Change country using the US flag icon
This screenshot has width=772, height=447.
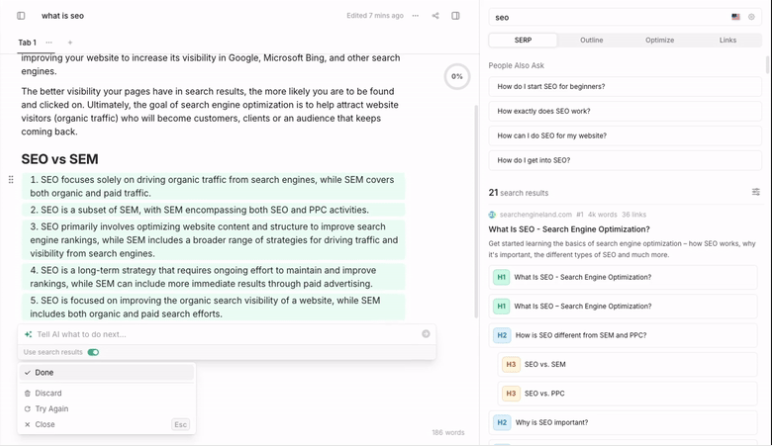tap(736, 17)
